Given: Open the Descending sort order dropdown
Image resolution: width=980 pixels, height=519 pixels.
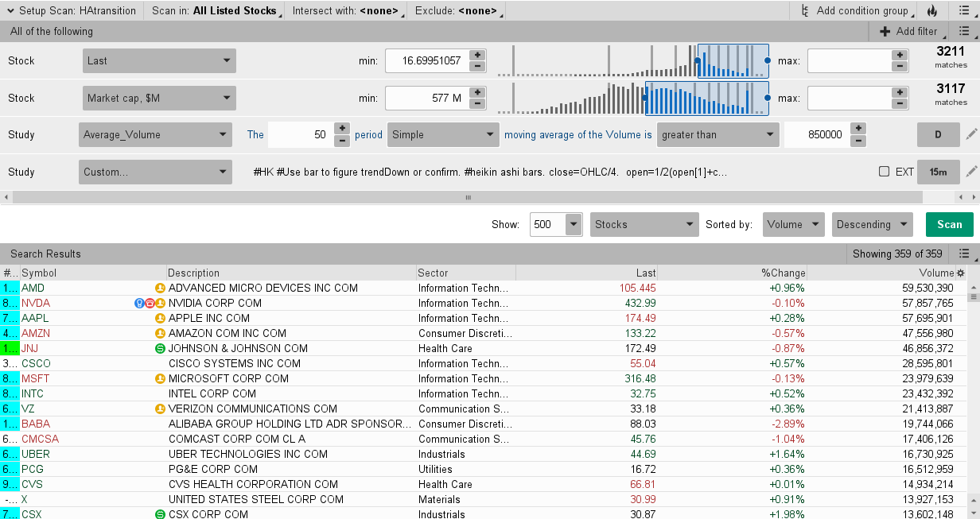Looking at the screenshot, I should coord(873,224).
